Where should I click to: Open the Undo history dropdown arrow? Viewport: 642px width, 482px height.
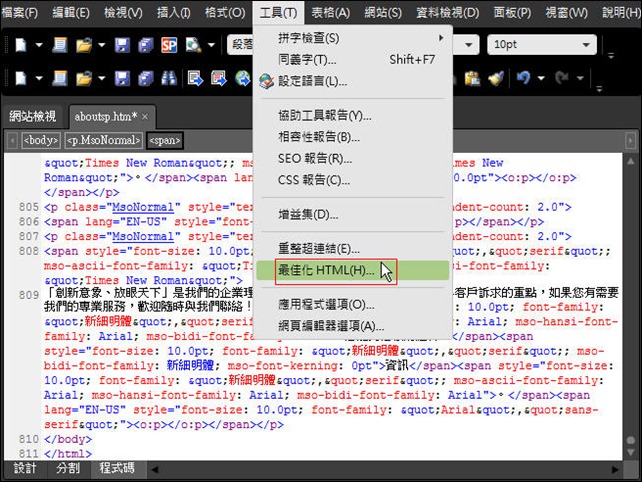coord(541,78)
